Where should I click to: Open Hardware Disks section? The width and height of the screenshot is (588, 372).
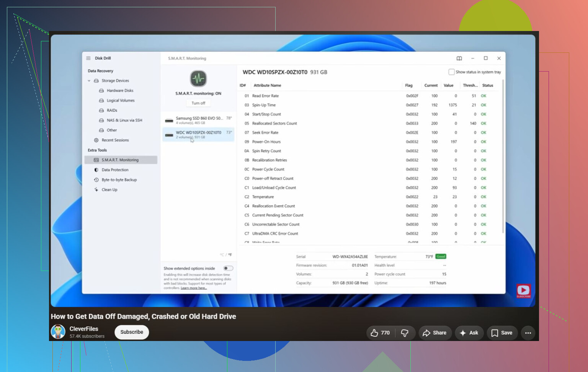tap(120, 91)
